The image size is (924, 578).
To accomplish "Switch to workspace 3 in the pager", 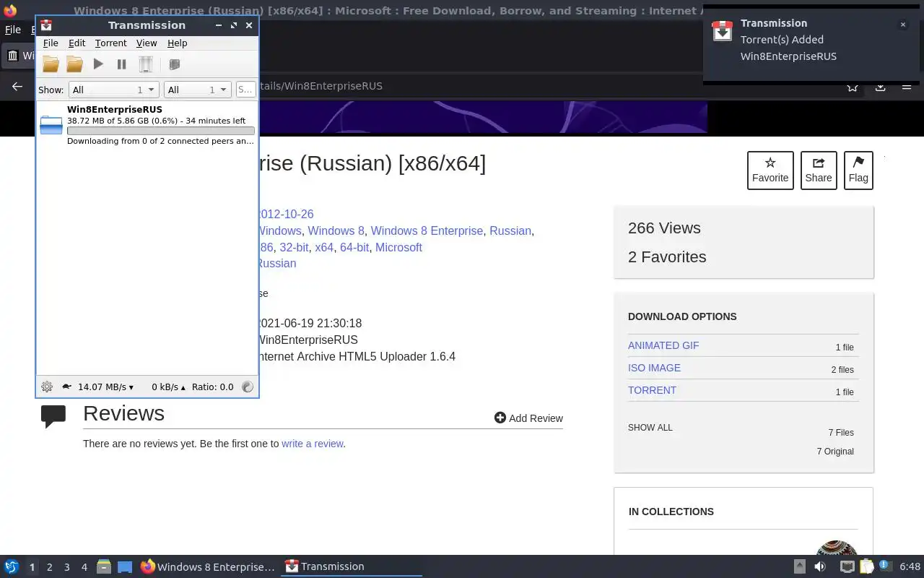I will click(x=66, y=567).
